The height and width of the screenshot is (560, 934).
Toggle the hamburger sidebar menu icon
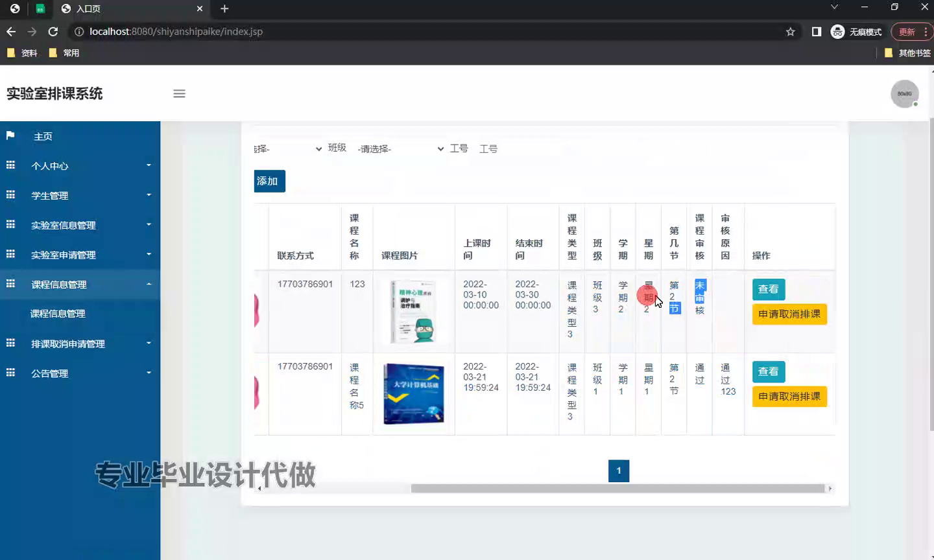tap(179, 94)
